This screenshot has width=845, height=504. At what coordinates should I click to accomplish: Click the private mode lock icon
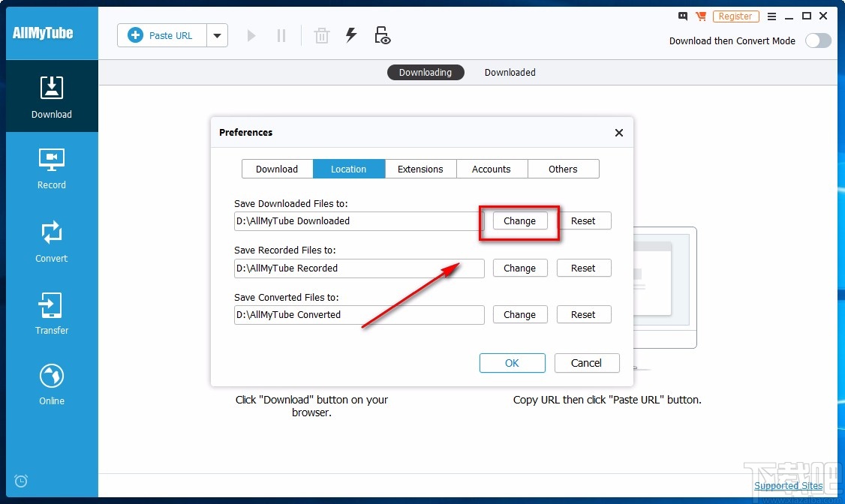pyautogui.click(x=383, y=35)
